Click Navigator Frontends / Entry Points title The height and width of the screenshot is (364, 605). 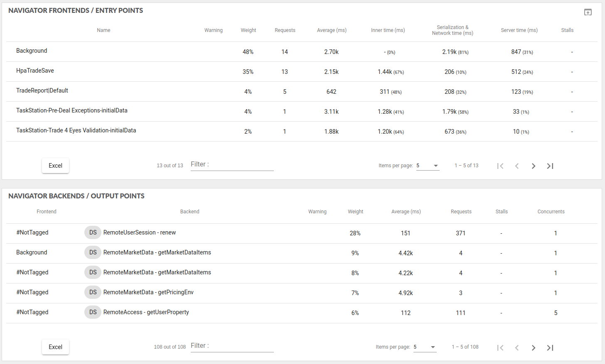pos(76,10)
